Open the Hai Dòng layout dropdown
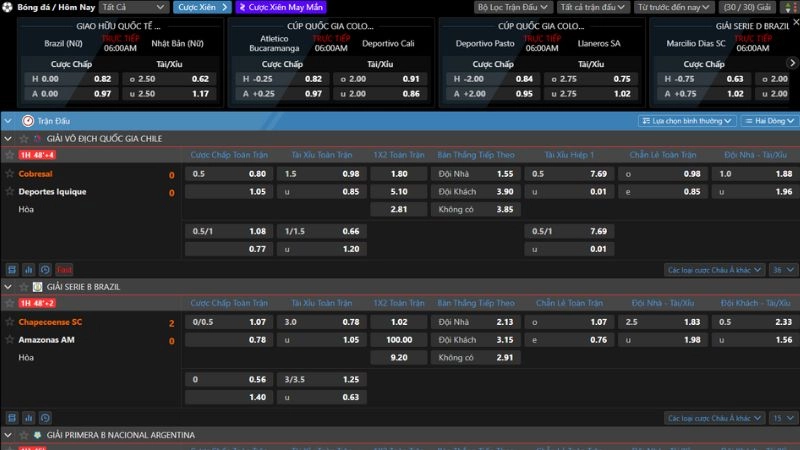 point(769,121)
